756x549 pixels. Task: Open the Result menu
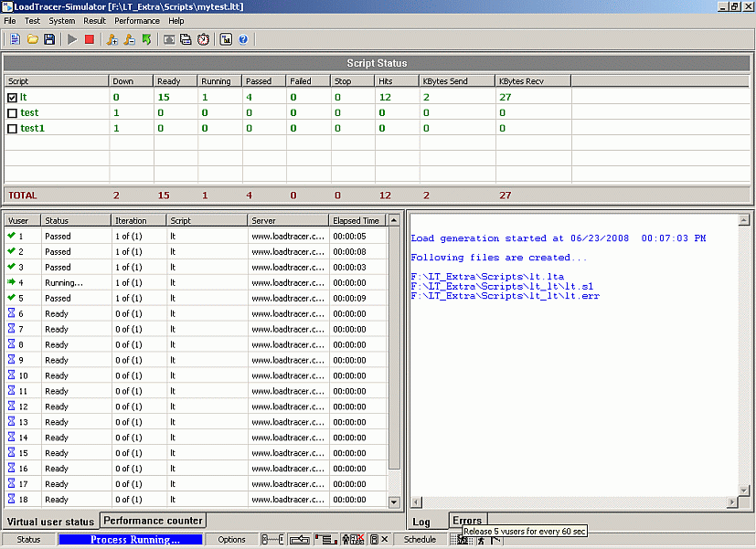[94, 20]
